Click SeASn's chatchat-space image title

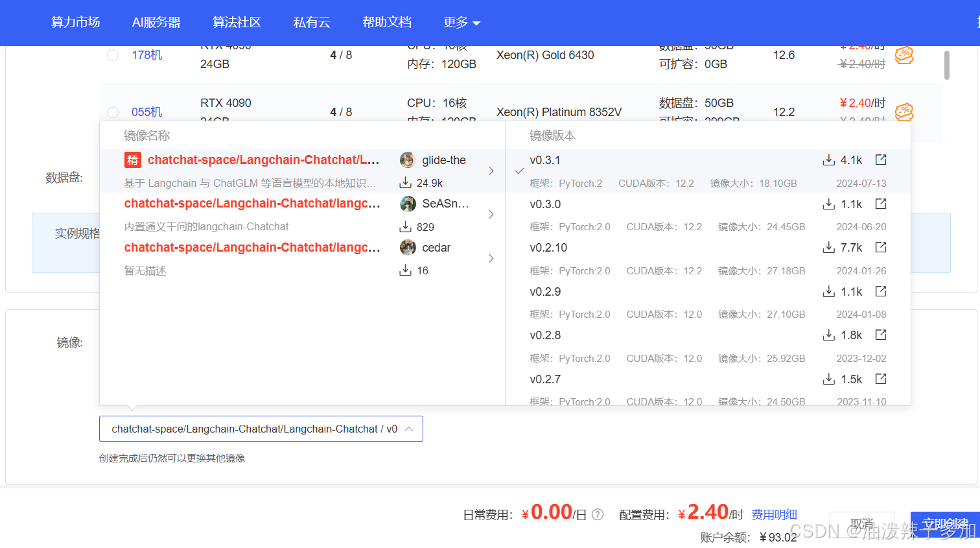pyautogui.click(x=252, y=204)
